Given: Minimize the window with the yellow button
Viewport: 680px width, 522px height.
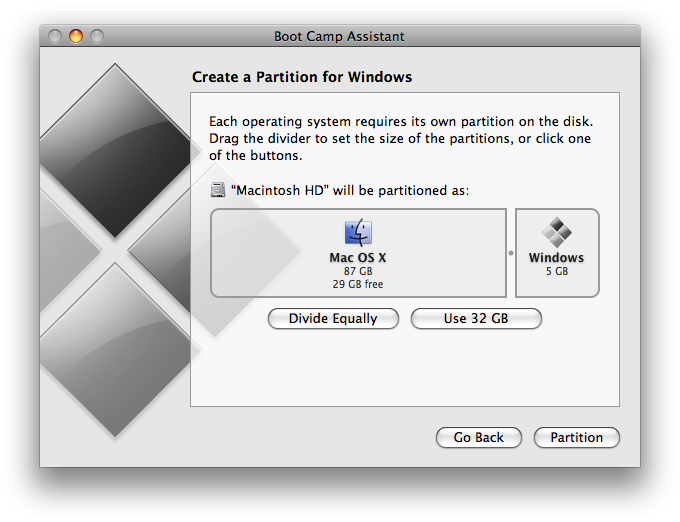Looking at the screenshot, I should pos(76,37).
